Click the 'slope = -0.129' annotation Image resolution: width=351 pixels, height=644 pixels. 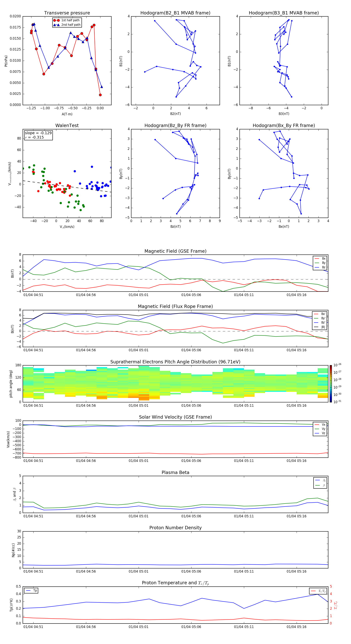38,133
